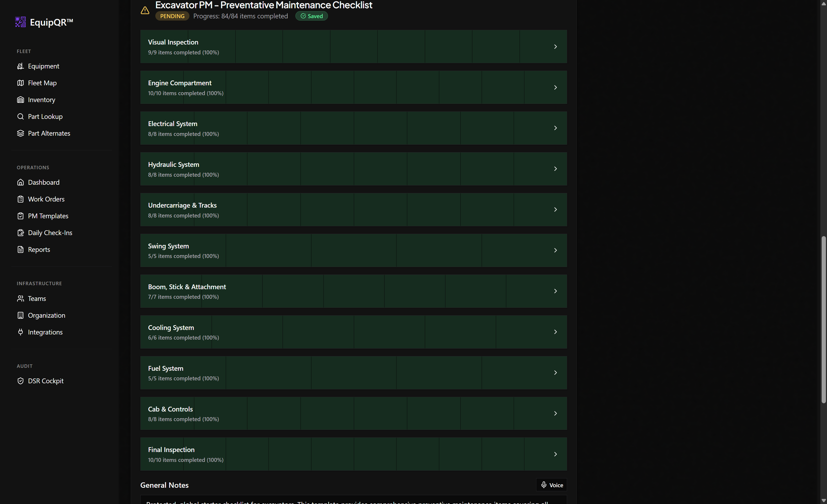
Task: Click the warning triangle checklist icon
Action: click(x=145, y=10)
